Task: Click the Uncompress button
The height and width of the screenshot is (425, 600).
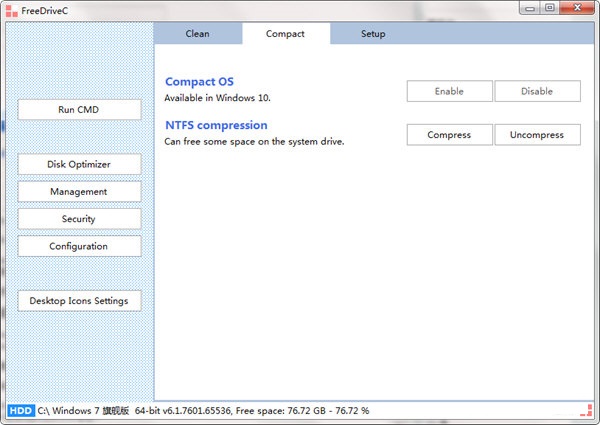Action: tap(537, 135)
